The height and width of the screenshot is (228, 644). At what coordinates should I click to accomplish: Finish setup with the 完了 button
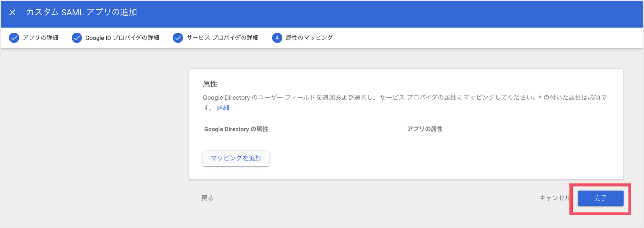pos(600,198)
